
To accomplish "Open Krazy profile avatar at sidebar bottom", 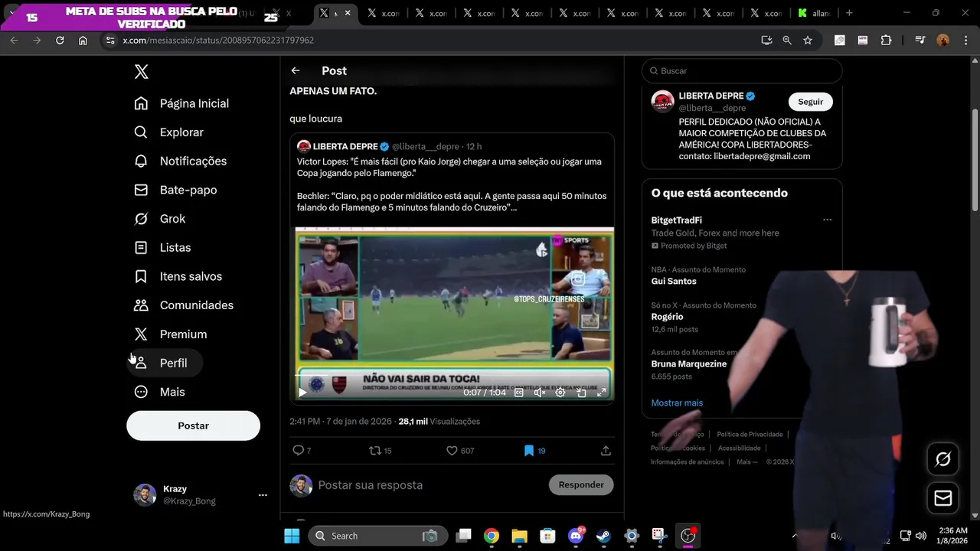I will (145, 495).
